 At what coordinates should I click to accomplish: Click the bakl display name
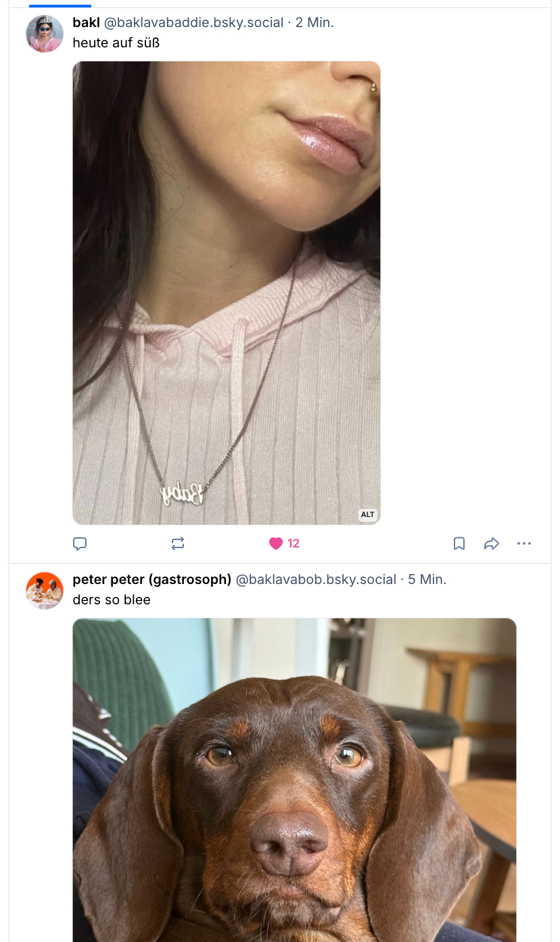tap(86, 23)
